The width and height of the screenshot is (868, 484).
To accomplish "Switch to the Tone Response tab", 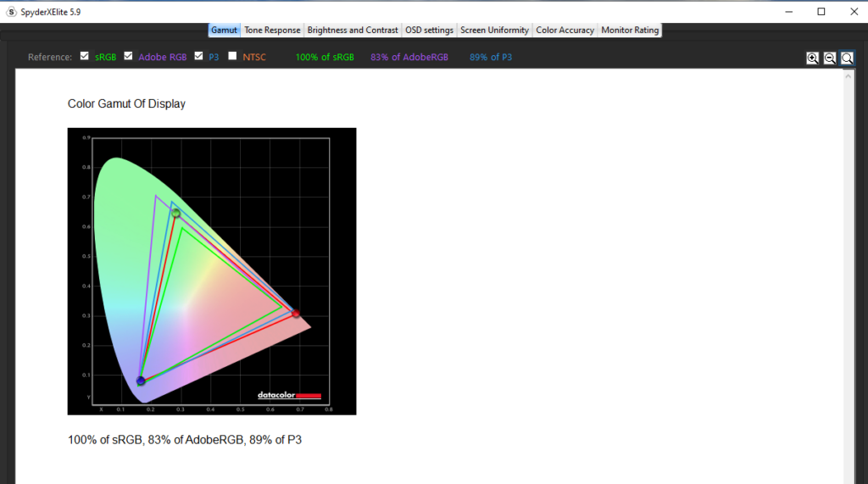I will (x=272, y=30).
